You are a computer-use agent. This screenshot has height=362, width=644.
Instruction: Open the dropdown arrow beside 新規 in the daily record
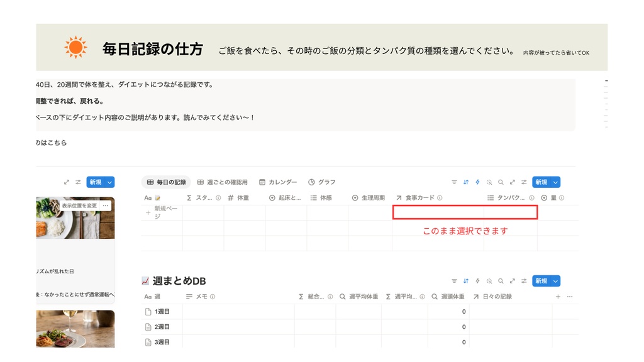coord(556,182)
